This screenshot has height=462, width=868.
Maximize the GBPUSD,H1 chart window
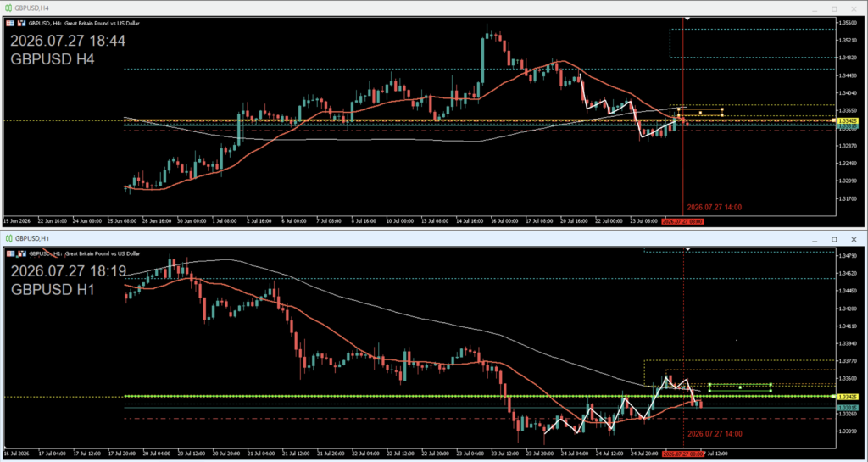click(834, 239)
